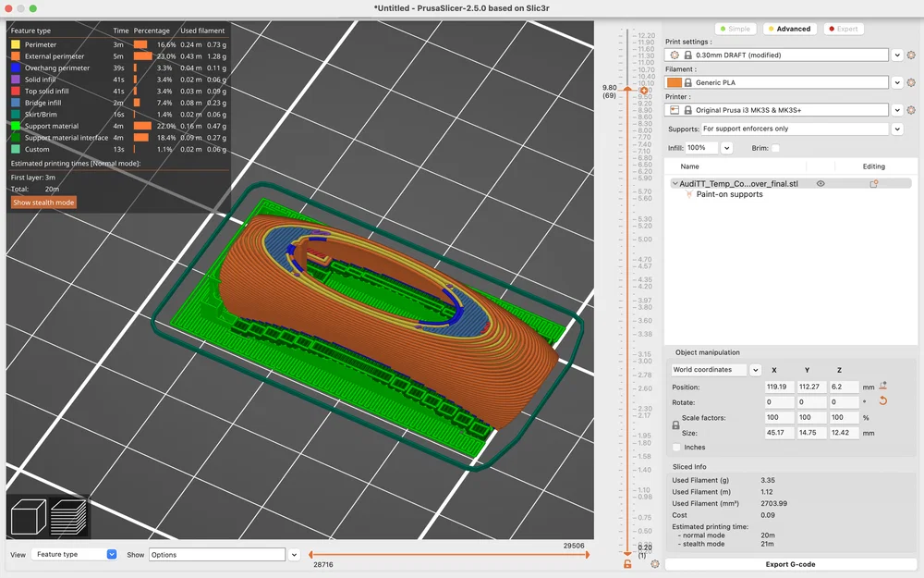Image resolution: width=924 pixels, height=578 pixels.
Task: Click the Paint-on supports icon in object list
Action: coord(689,194)
